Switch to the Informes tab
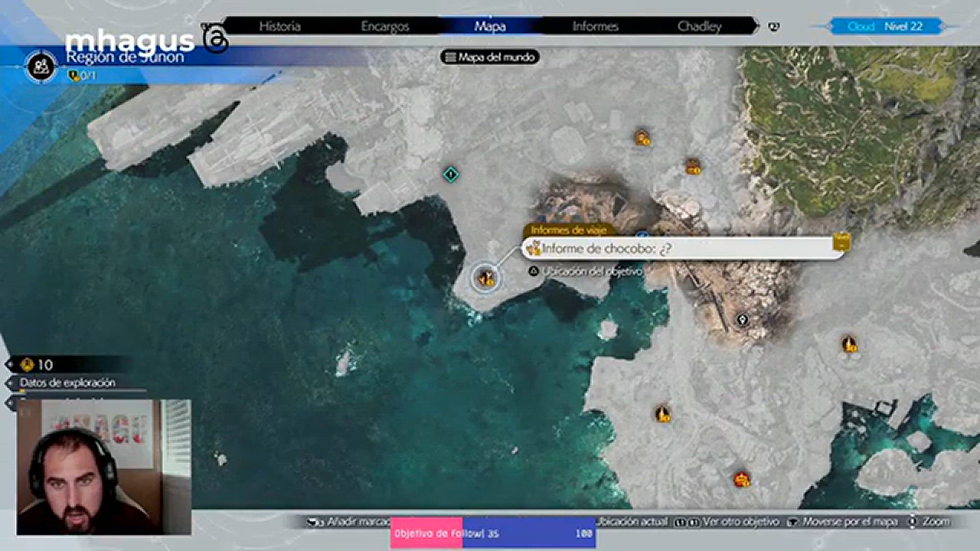 tap(595, 27)
